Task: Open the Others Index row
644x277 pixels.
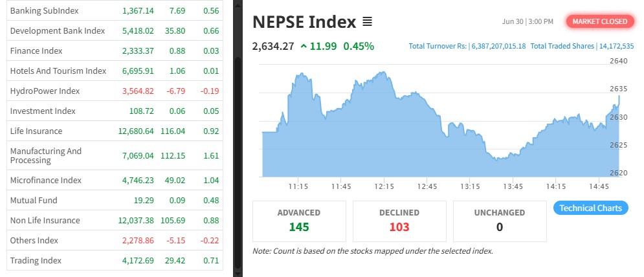Action: tap(34, 241)
